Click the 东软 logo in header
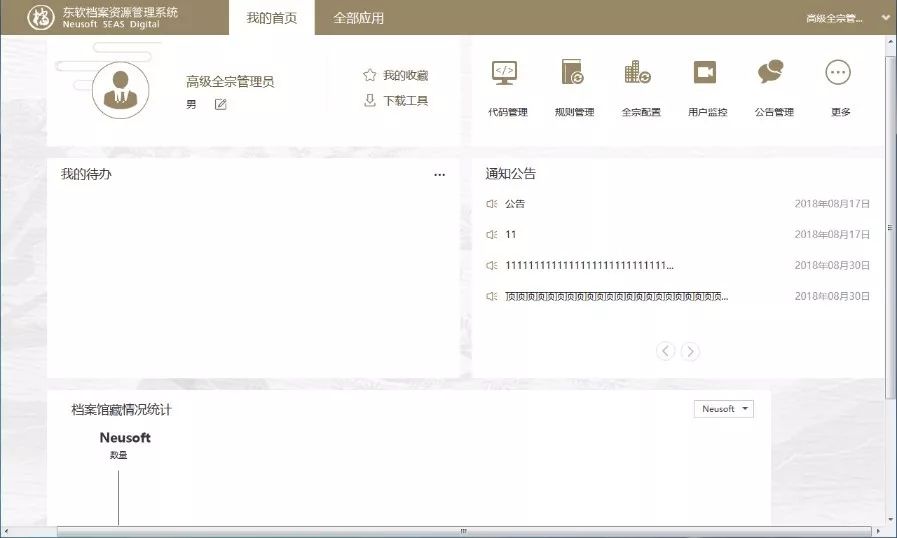Image resolution: width=897 pixels, height=538 pixels. tap(41, 18)
